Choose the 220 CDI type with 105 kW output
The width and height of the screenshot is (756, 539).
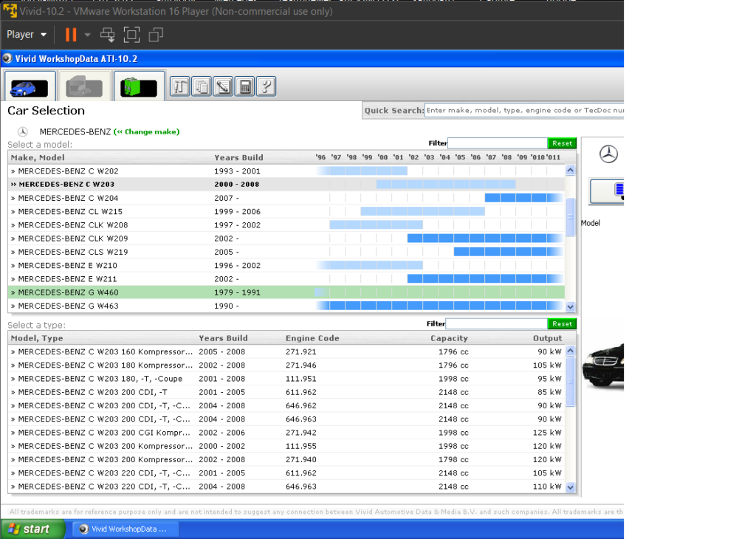coord(286,473)
